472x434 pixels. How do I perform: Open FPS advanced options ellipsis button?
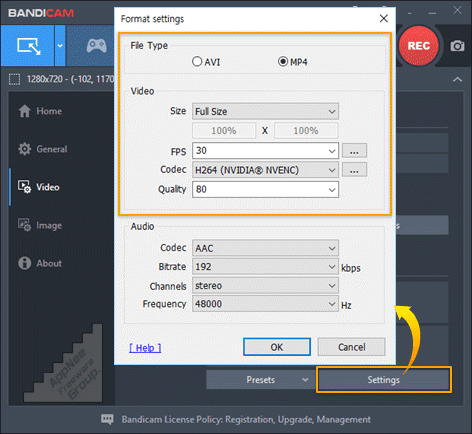coord(354,151)
